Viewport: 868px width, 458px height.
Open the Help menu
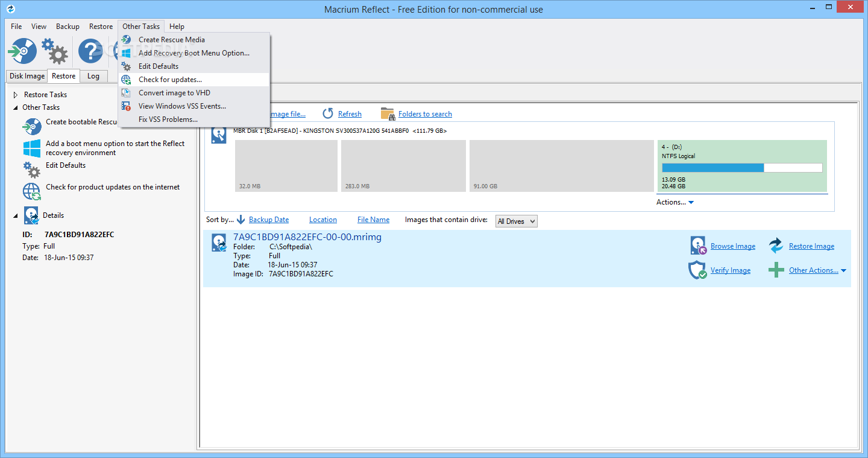click(177, 27)
